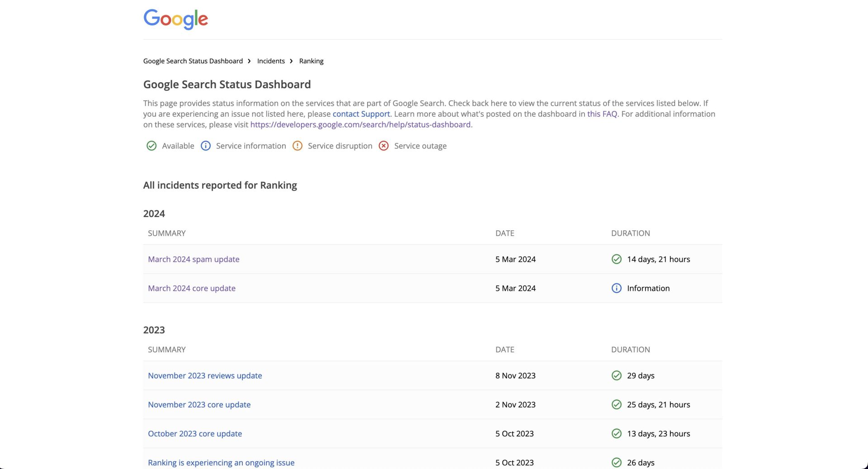Viewport: 868px width, 469px height.
Task: Open the November 2023 reviews update incident
Action: tap(205, 375)
